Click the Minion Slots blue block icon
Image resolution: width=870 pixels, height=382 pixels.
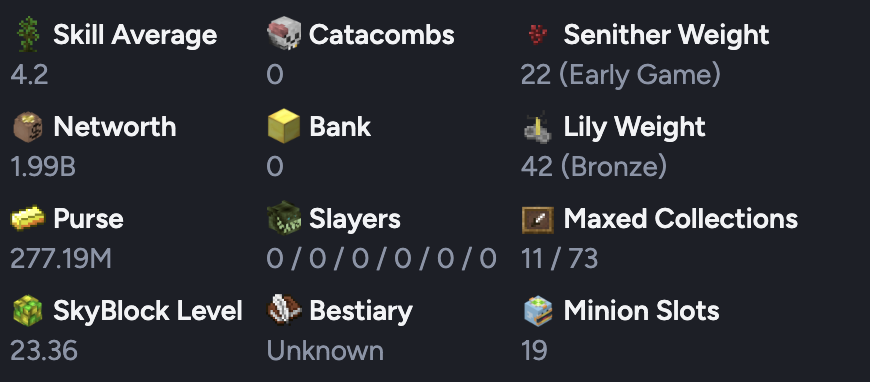pyautogui.click(x=538, y=310)
